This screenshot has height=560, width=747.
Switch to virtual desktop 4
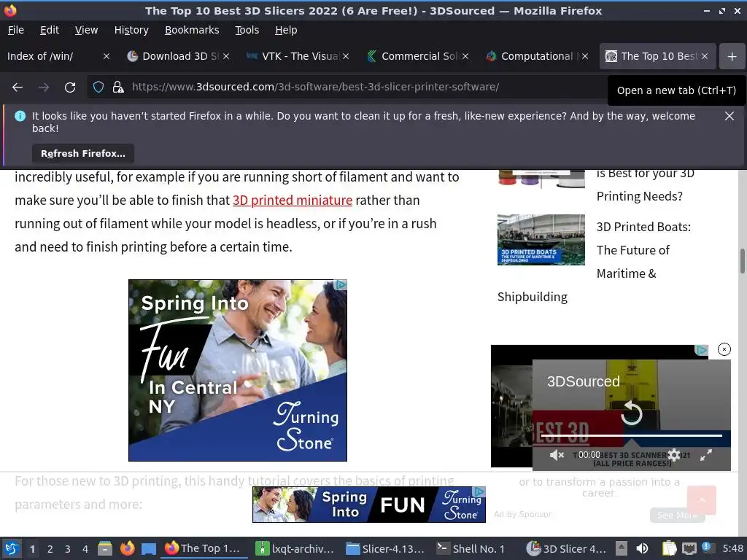tap(85, 549)
